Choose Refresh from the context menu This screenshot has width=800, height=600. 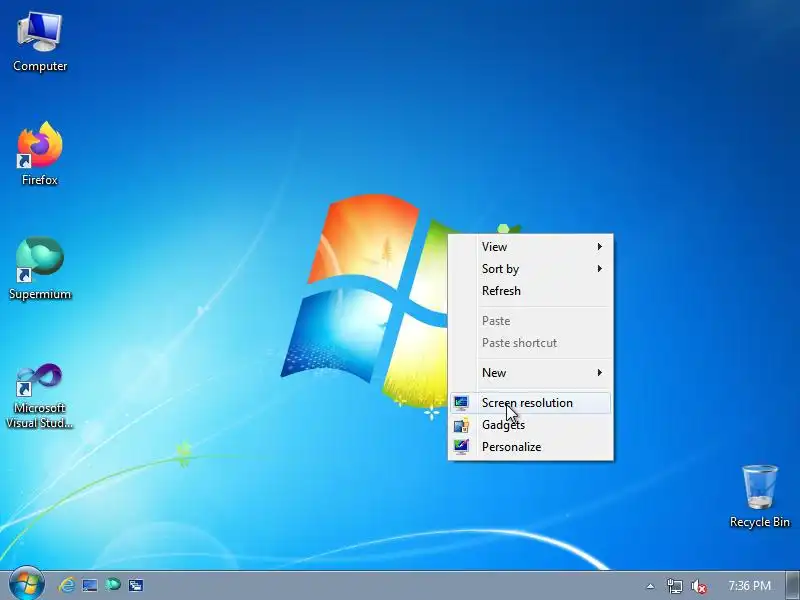pos(531,291)
